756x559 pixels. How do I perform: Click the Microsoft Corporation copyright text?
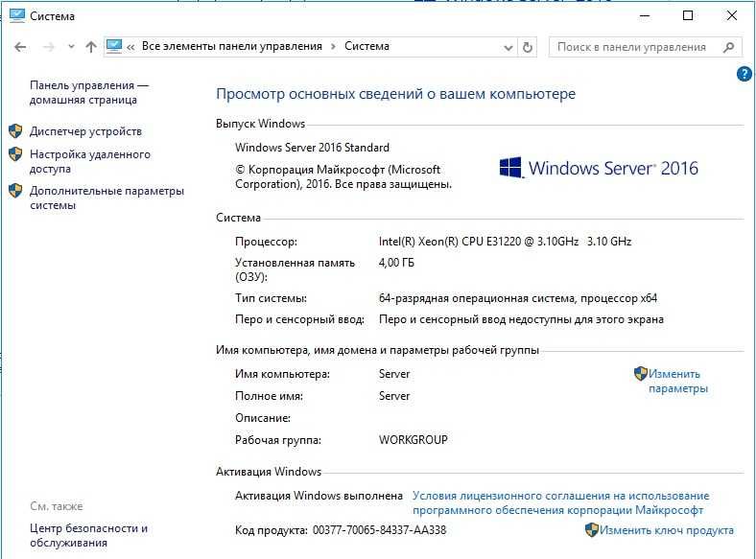(x=343, y=176)
